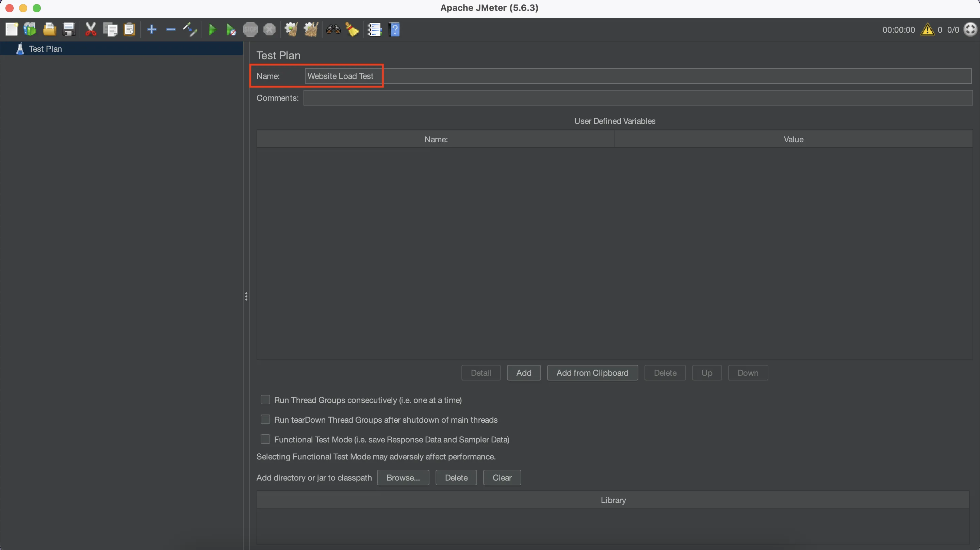Expand all with the plus icon
Screen dimensions: 980x550
(152, 29)
